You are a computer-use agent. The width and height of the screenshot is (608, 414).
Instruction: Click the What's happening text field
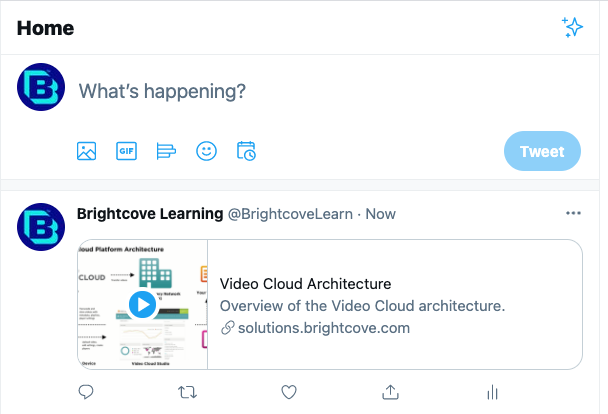click(x=300, y=91)
